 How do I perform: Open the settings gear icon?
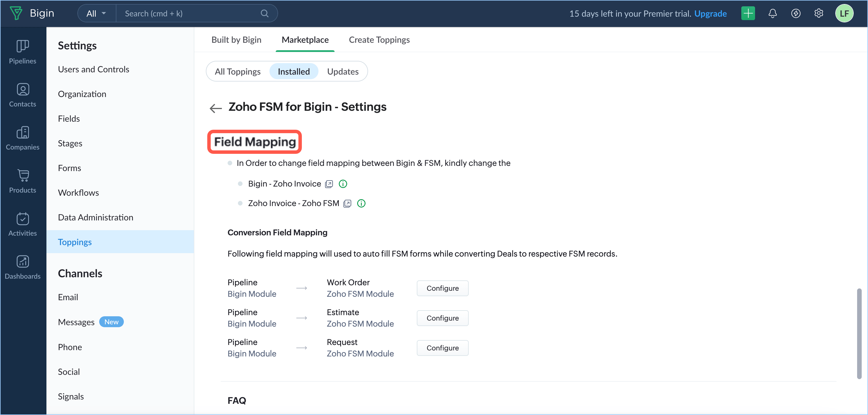819,13
